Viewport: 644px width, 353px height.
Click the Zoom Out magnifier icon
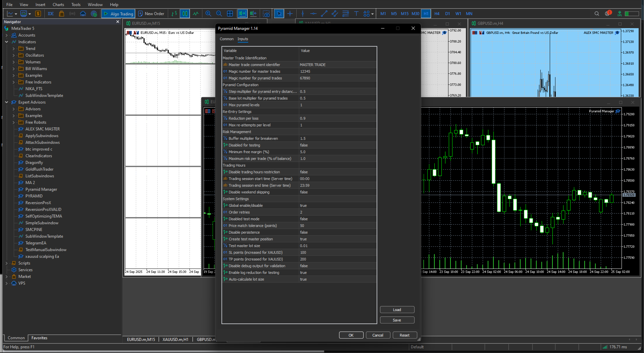click(x=219, y=14)
